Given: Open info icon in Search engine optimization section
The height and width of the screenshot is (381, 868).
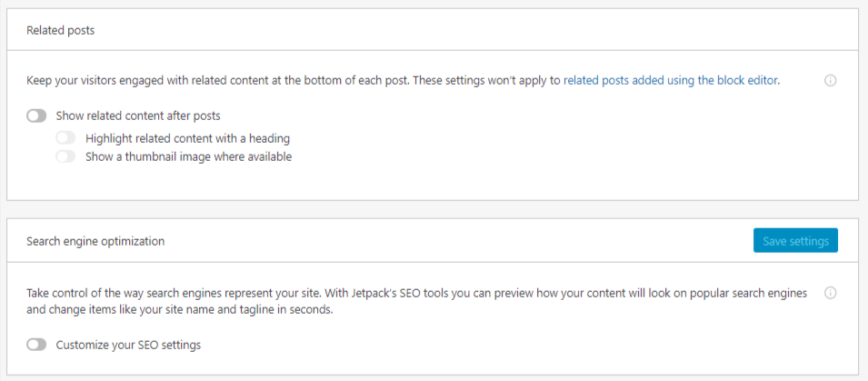Looking at the screenshot, I should tap(830, 294).
